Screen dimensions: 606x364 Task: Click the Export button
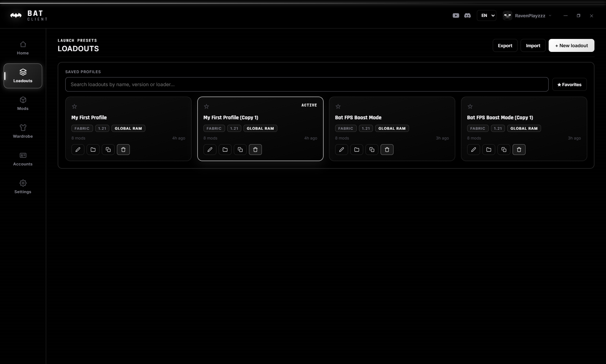coord(505,45)
